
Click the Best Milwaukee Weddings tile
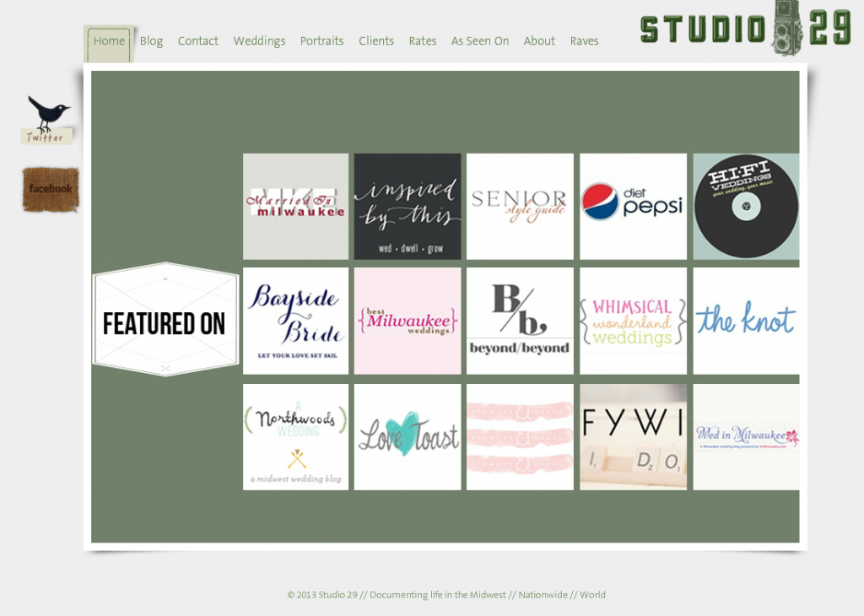click(x=408, y=322)
